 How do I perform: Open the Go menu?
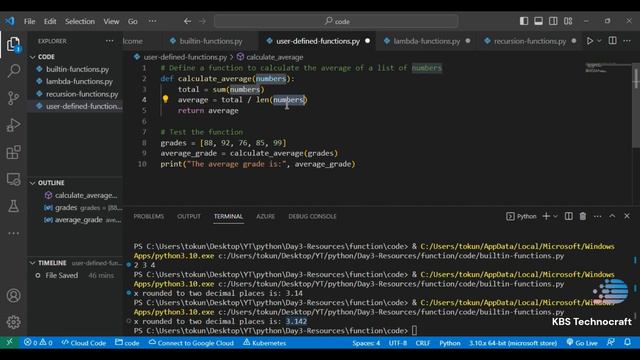tap(133, 21)
